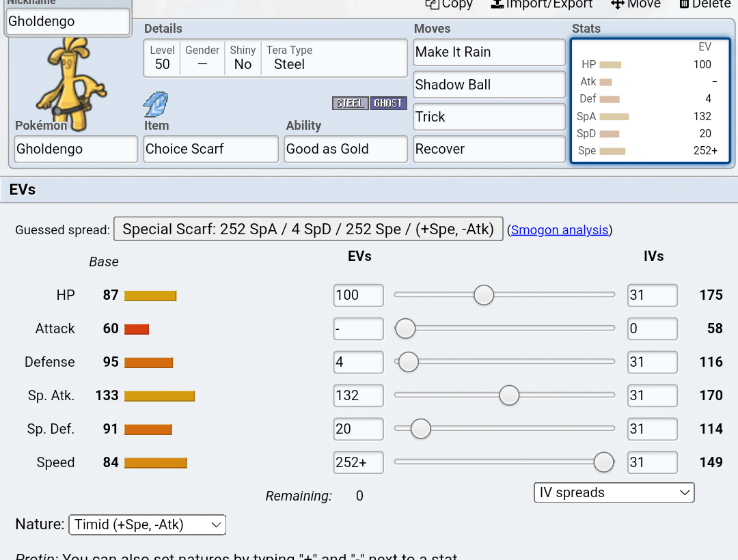Click the Steel type badge
Image resolution: width=738 pixels, height=560 pixels.
[x=350, y=103]
